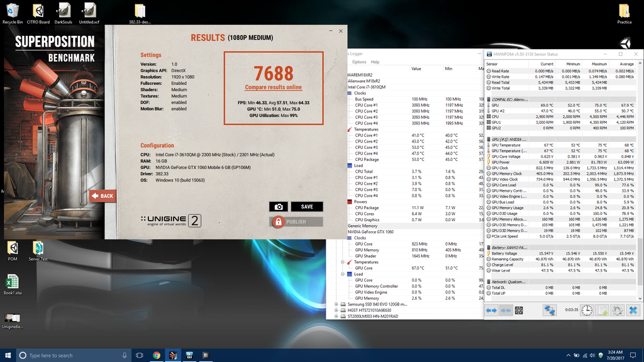644x362 pixels.
Task: Click the locked PUBLISH button
Action: 296,222
